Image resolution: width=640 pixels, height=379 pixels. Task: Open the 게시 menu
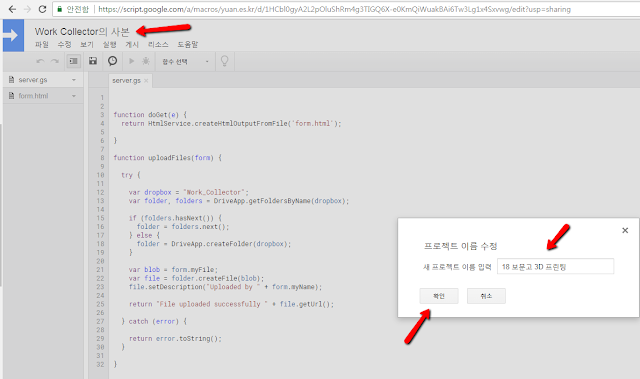pyautogui.click(x=132, y=44)
